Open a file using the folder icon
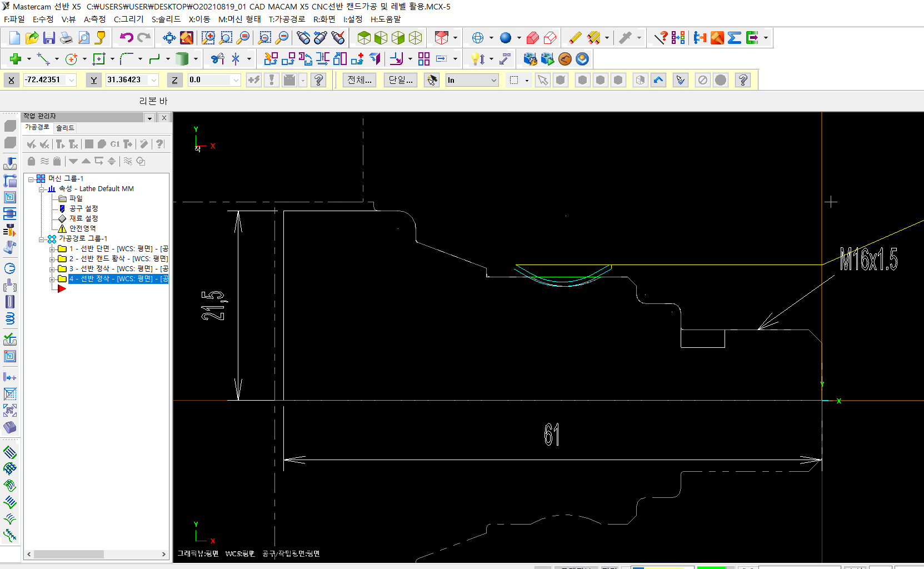 pyautogui.click(x=32, y=38)
